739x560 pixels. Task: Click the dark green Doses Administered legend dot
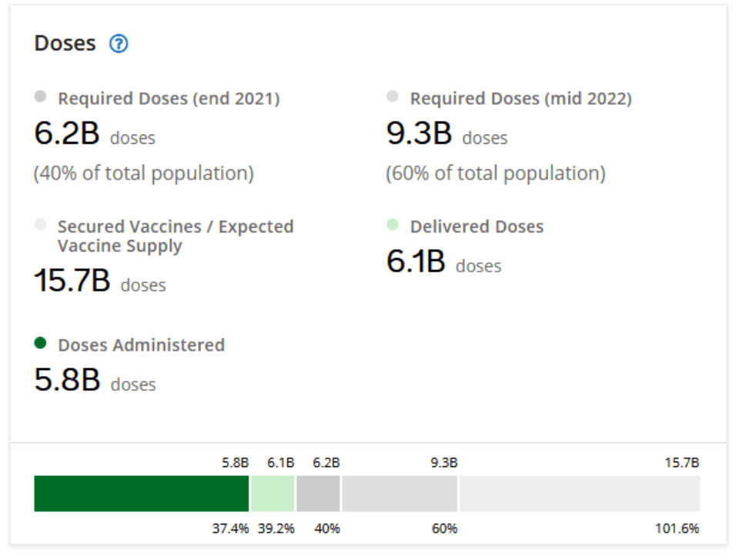41,343
